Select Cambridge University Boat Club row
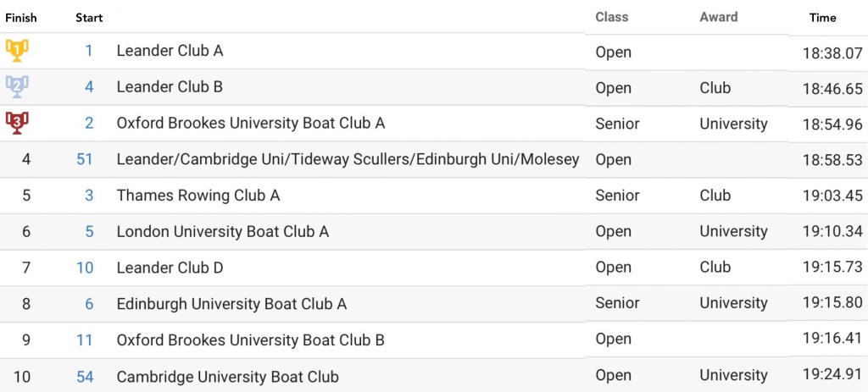The image size is (868, 392). (227, 377)
